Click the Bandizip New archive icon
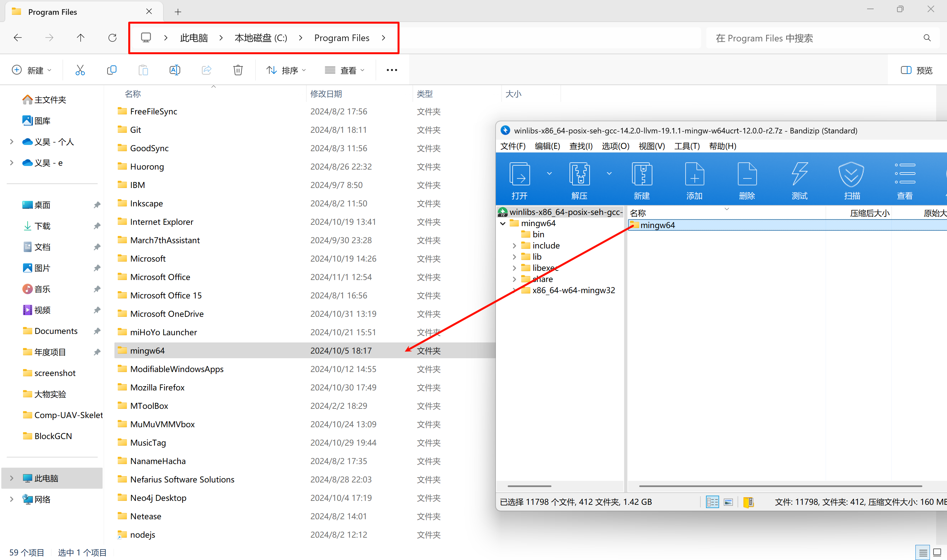 pyautogui.click(x=642, y=174)
